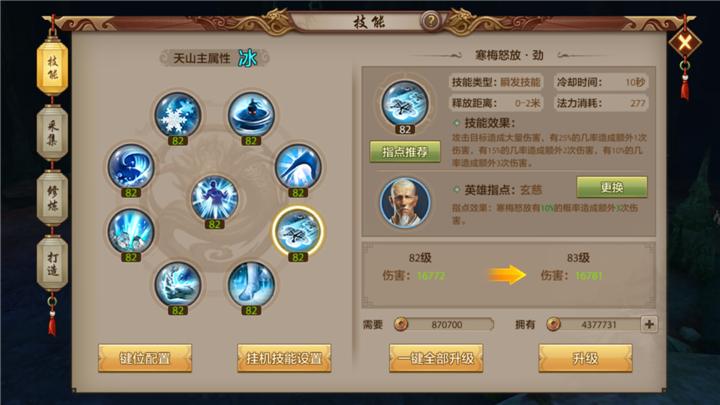720x405 pixels.
Task: Select the whirlpool figure skill icon
Action: tap(251, 114)
